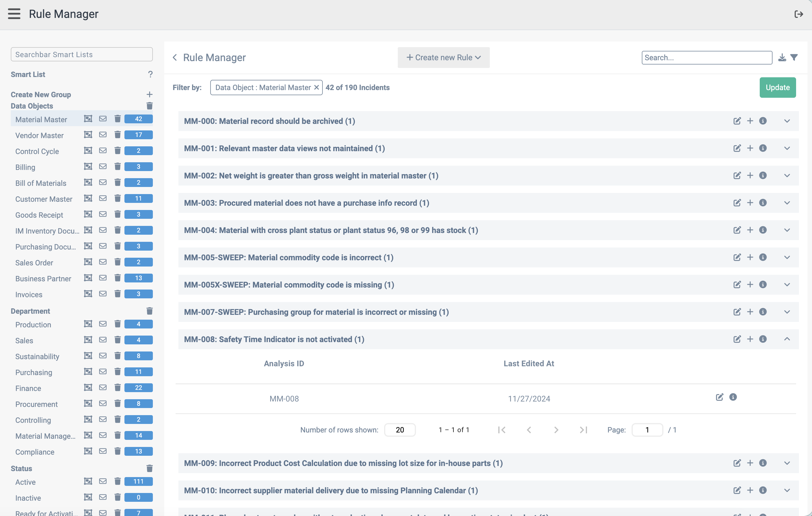This screenshot has height=516, width=812.
Task: Click the mail icon for Vendor Master
Action: point(103,135)
